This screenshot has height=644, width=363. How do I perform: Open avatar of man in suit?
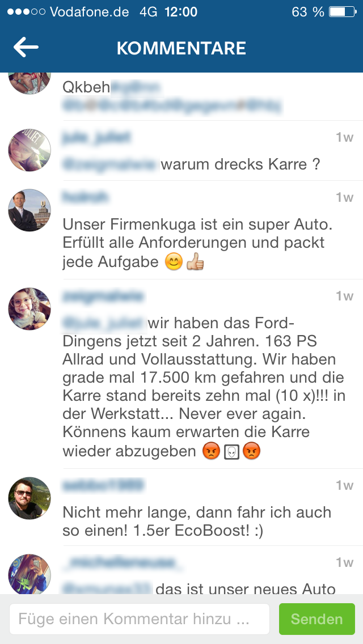29,210
